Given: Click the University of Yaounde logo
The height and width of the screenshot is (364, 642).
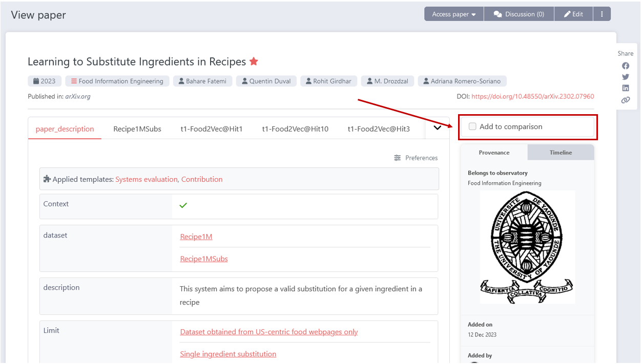Looking at the screenshot, I should coord(527,248).
